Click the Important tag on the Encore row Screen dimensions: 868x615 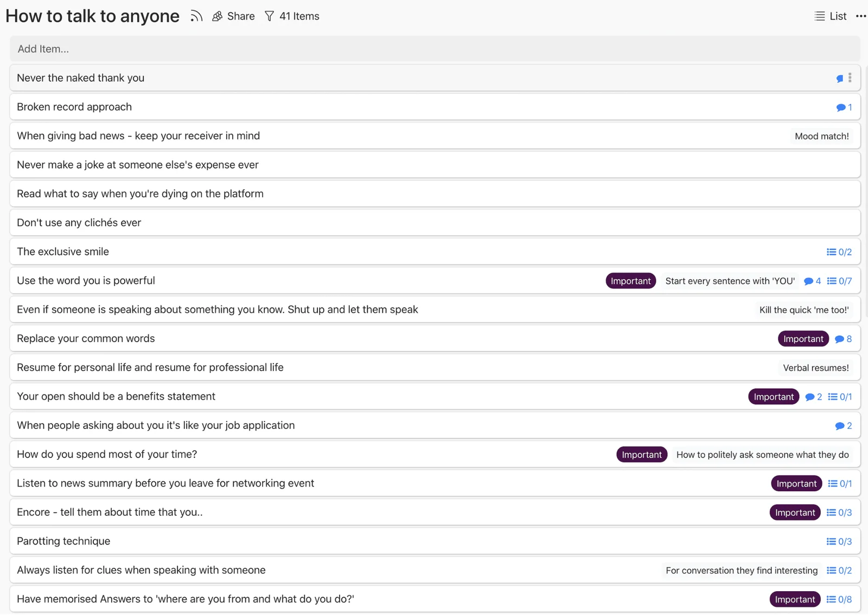coord(795,512)
